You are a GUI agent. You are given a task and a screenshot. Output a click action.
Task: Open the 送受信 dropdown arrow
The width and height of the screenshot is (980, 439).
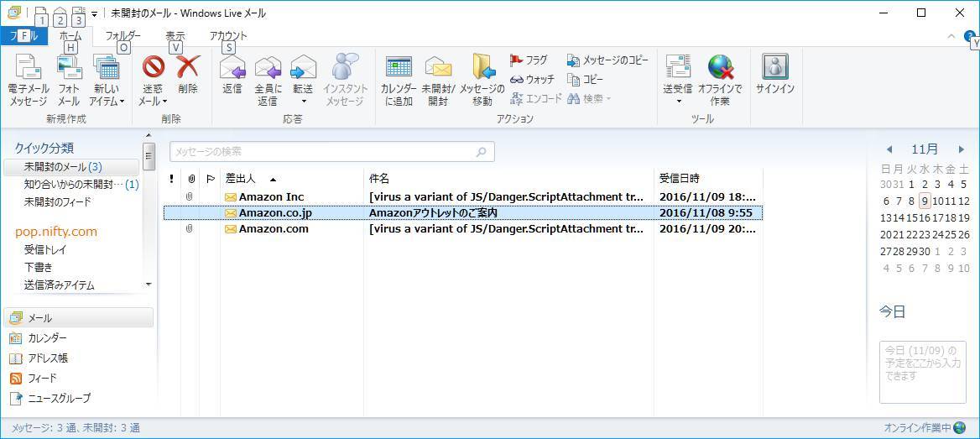pyautogui.click(x=678, y=102)
